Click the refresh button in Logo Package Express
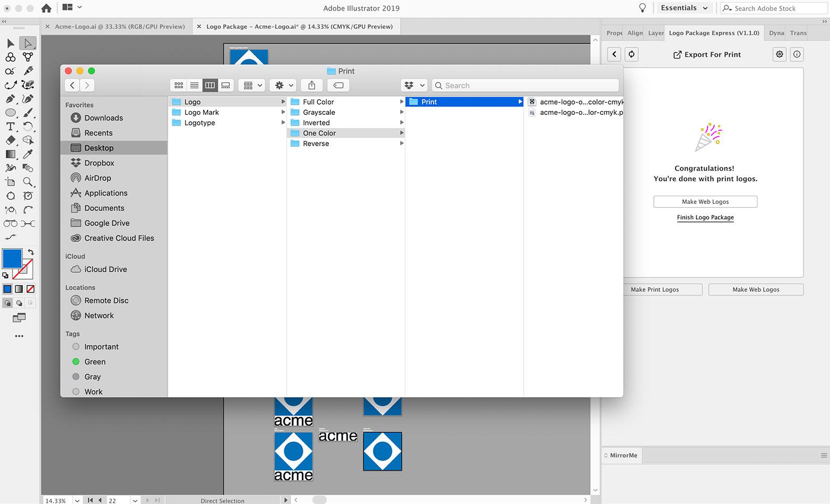The image size is (830, 504). tap(631, 54)
